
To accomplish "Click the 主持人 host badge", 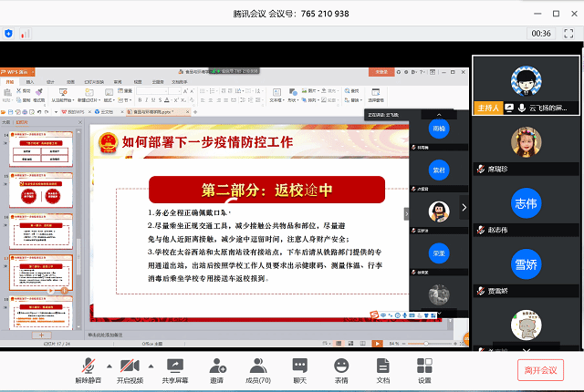I will point(488,108).
